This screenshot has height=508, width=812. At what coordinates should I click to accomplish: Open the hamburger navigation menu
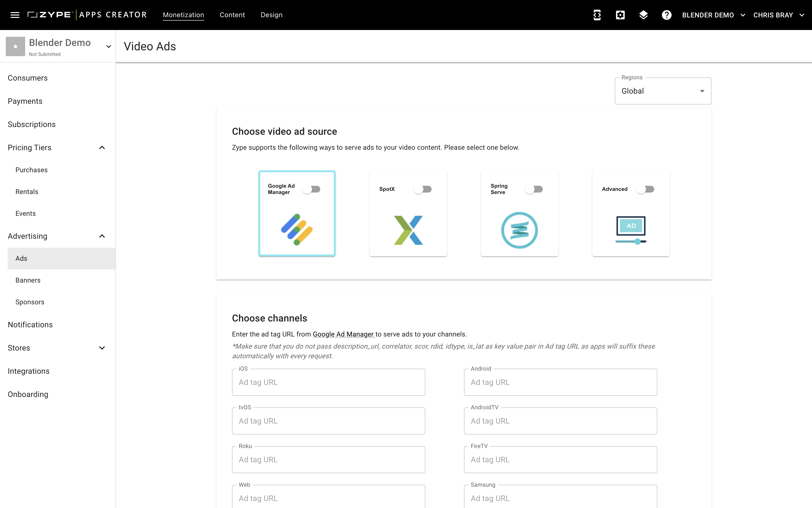(x=15, y=15)
